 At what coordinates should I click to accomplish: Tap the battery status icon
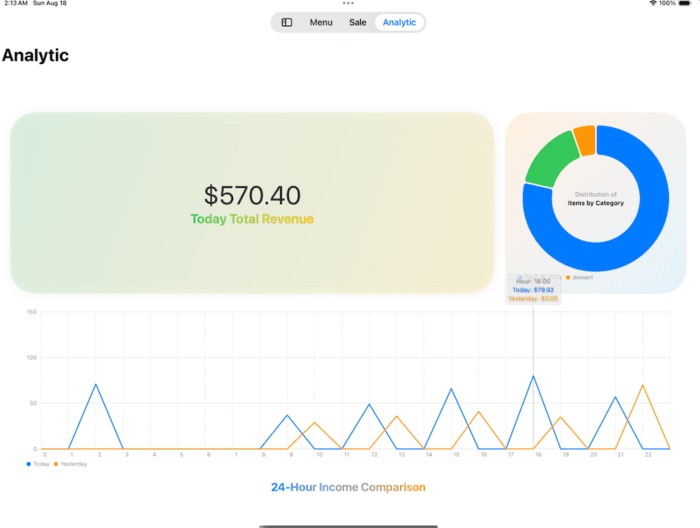(684, 3)
